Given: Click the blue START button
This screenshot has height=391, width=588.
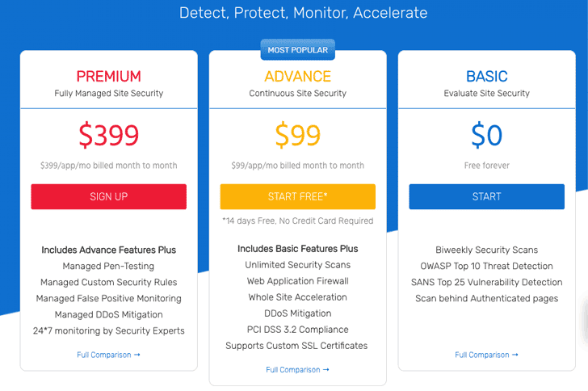Looking at the screenshot, I should tap(486, 196).
